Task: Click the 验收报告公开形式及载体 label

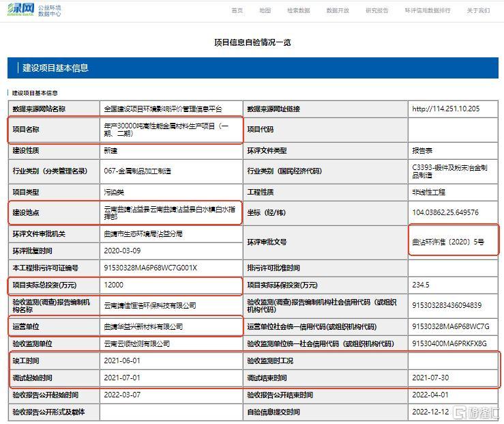Action: [48, 412]
